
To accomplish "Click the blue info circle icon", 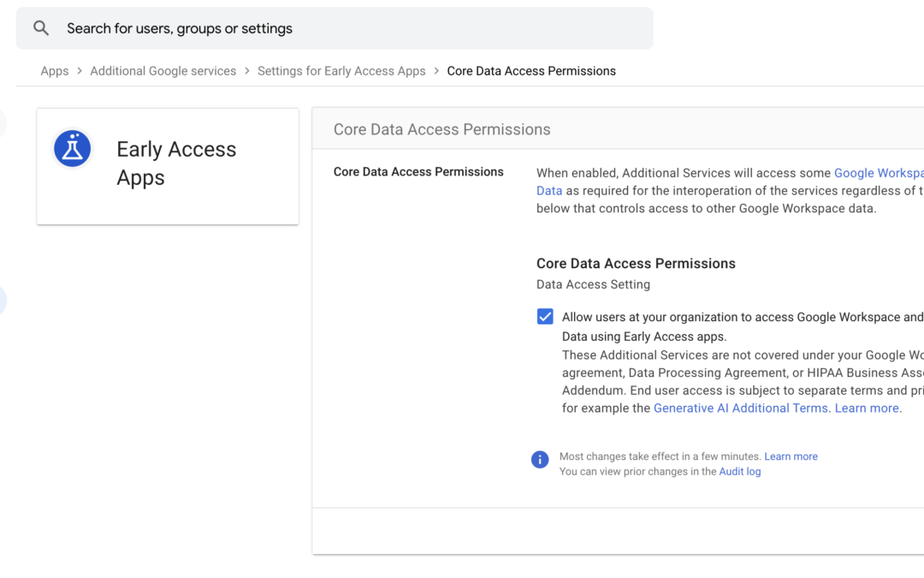I will coord(540,460).
